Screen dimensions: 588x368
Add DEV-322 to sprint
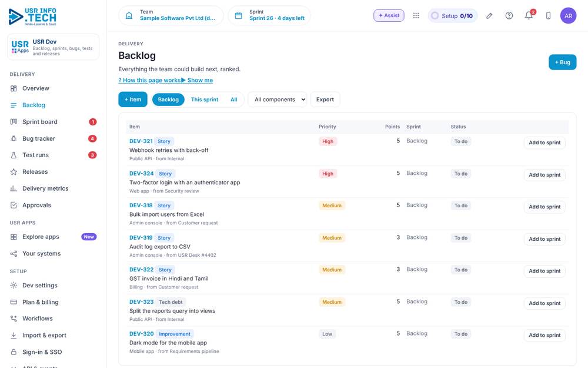pos(544,271)
